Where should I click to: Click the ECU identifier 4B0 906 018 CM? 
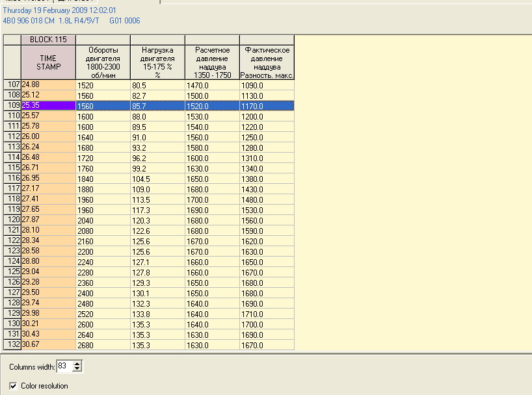[29, 21]
